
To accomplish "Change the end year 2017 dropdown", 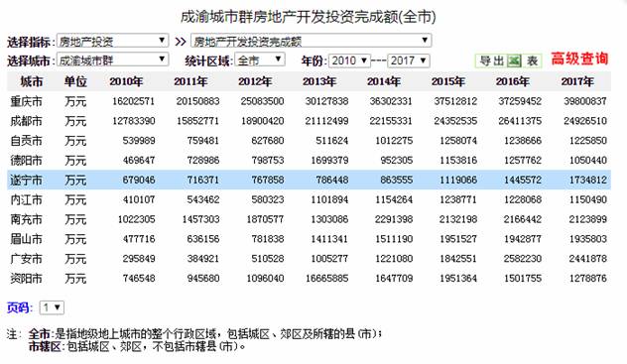I will click(x=409, y=61).
